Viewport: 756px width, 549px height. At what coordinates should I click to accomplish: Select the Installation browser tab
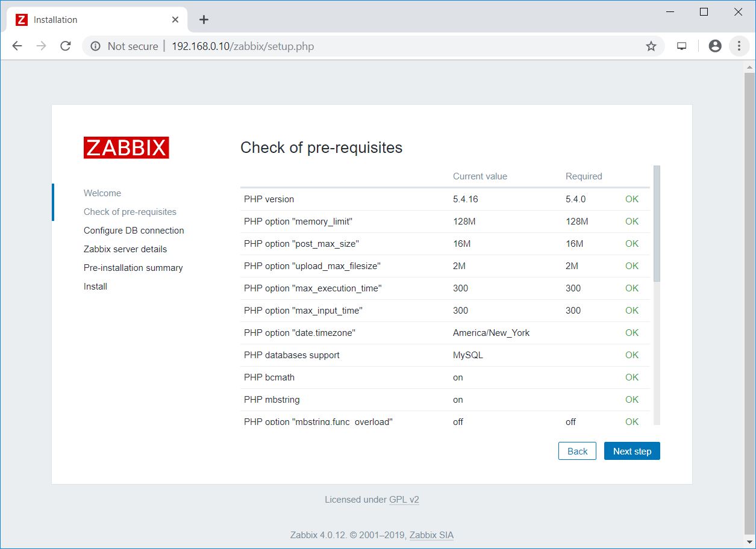click(x=90, y=20)
